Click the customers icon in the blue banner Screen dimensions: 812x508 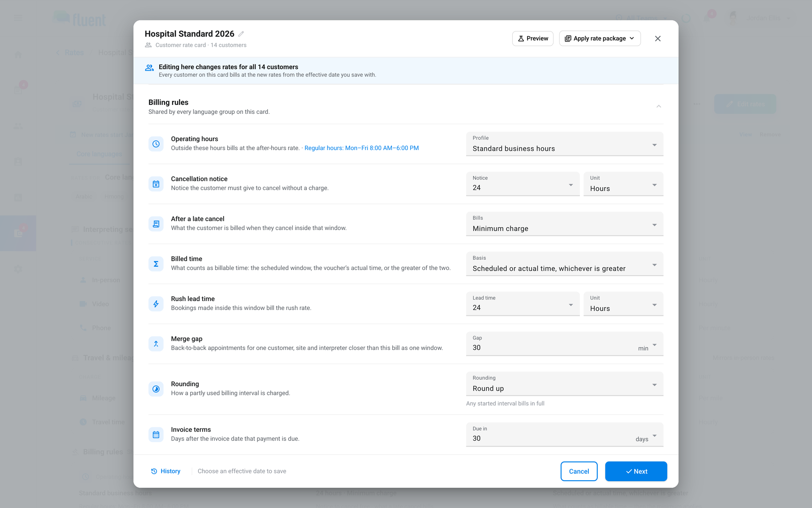tap(149, 68)
